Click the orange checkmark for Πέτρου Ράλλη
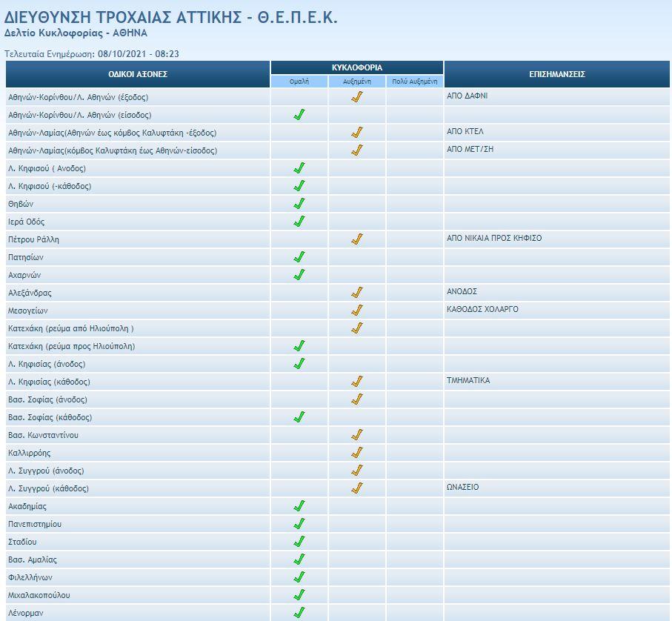The height and width of the screenshot is (621, 672). pos(357,239)
